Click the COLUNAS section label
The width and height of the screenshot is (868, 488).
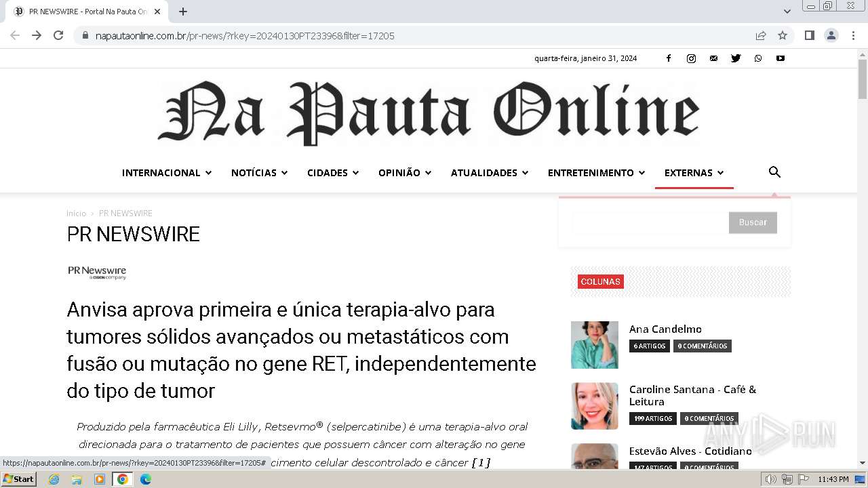601,282
